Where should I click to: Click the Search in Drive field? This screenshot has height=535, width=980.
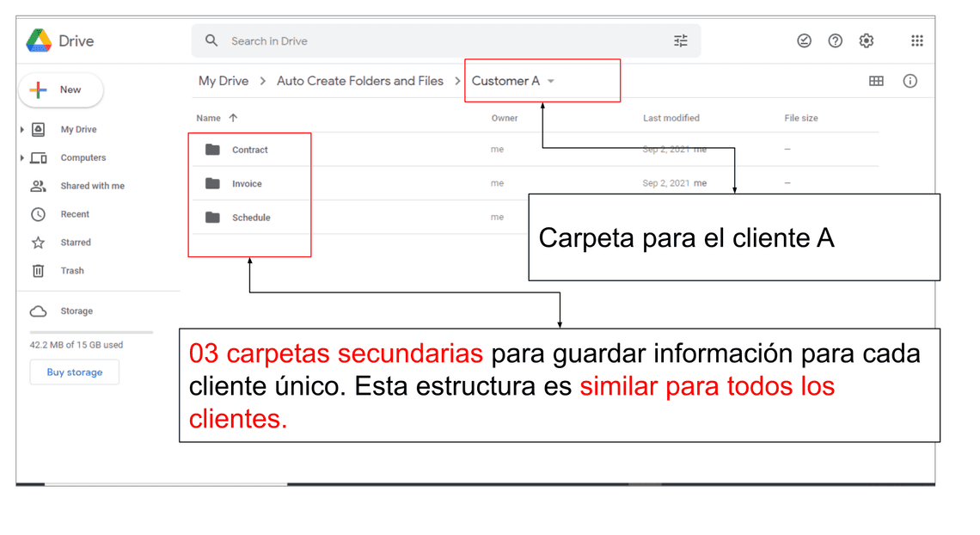click(x=430, y=40)
